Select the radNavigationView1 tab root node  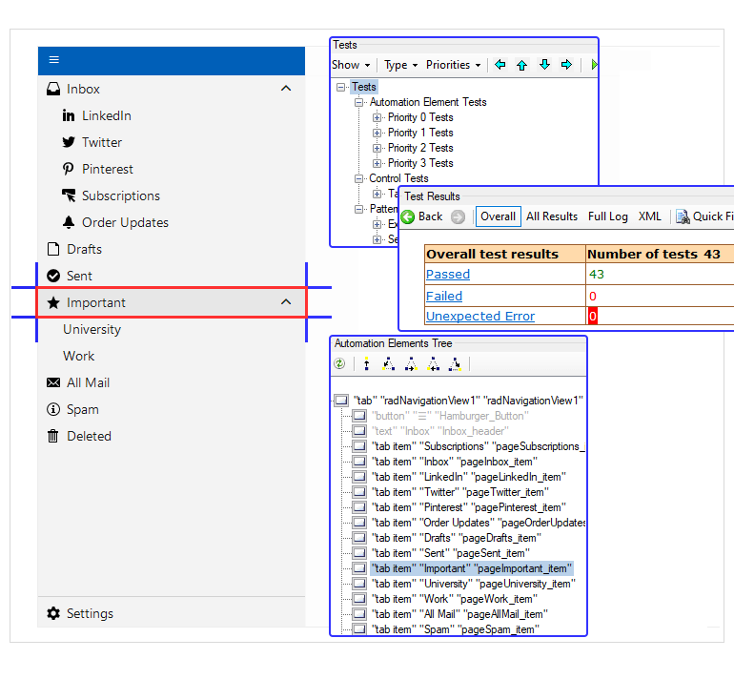[468, 401]
